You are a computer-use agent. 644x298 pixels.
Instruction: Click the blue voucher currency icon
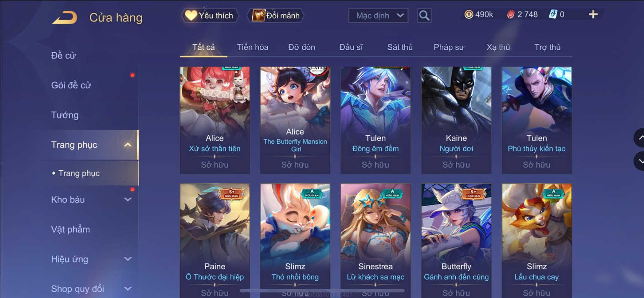click(x=553, y=15)
